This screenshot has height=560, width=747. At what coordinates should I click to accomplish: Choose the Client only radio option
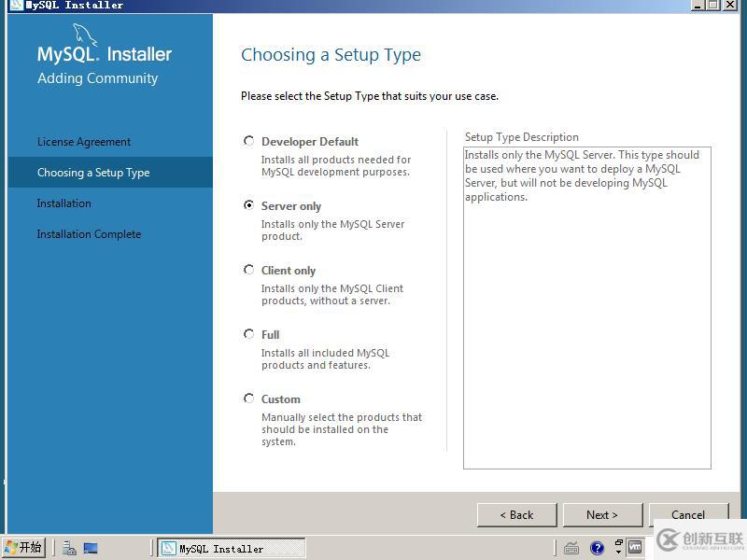pyautogui.click(x=248, y=270)
